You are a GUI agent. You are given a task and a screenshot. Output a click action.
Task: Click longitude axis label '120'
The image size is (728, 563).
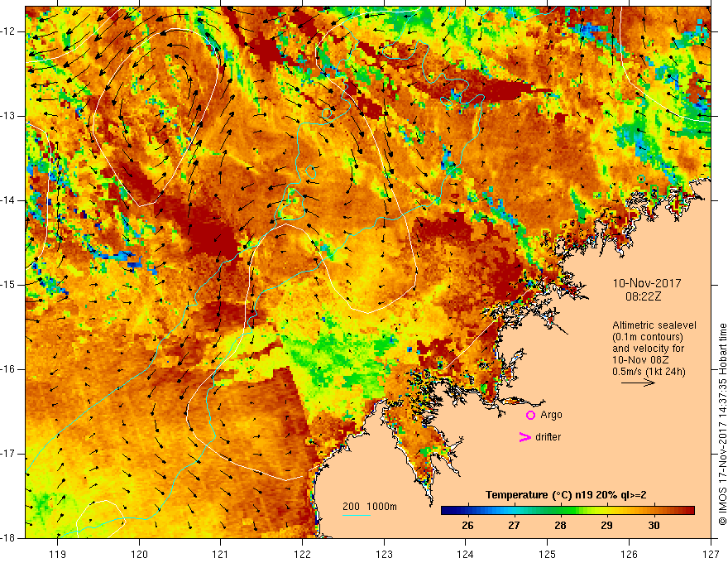139,554
